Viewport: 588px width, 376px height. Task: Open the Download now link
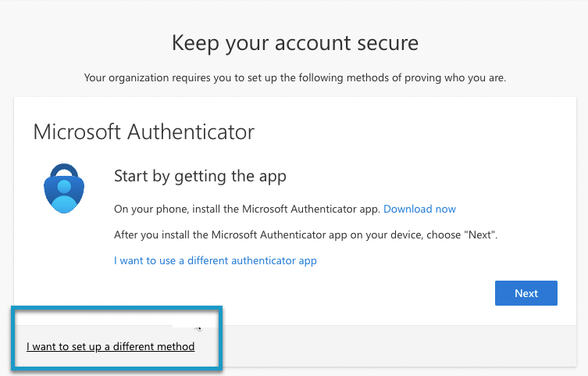419,209
